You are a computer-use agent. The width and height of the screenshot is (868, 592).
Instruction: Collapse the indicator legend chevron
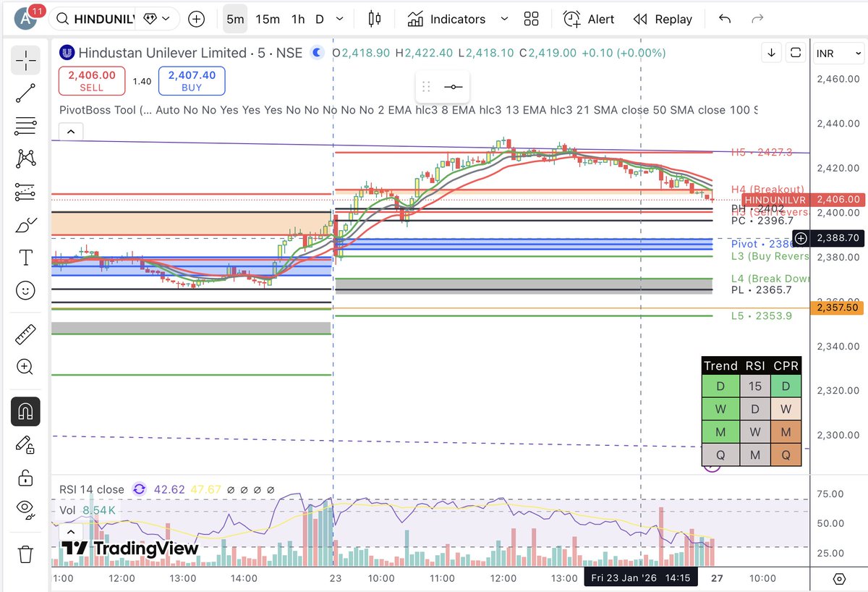(71, 131)
